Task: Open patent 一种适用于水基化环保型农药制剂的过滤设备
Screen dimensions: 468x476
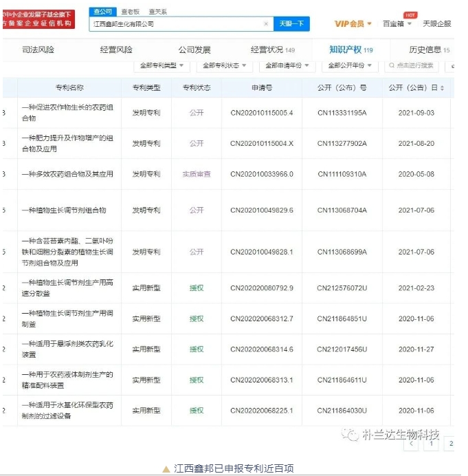Action: click(67, 411)
